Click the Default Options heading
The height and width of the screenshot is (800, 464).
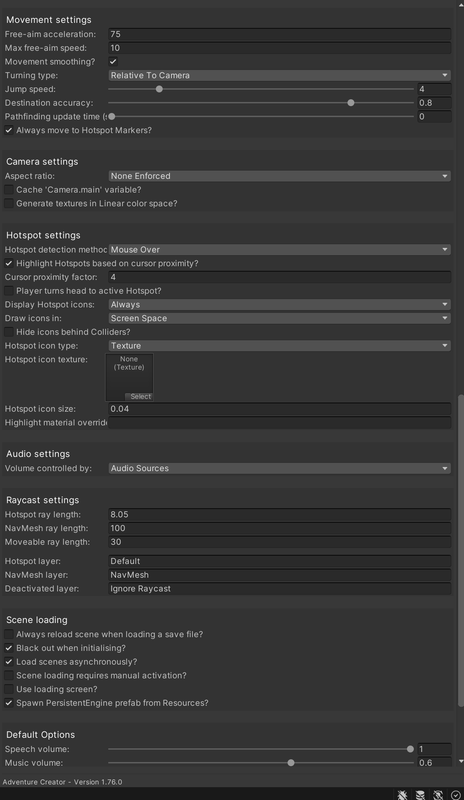(x=40, y=735)
